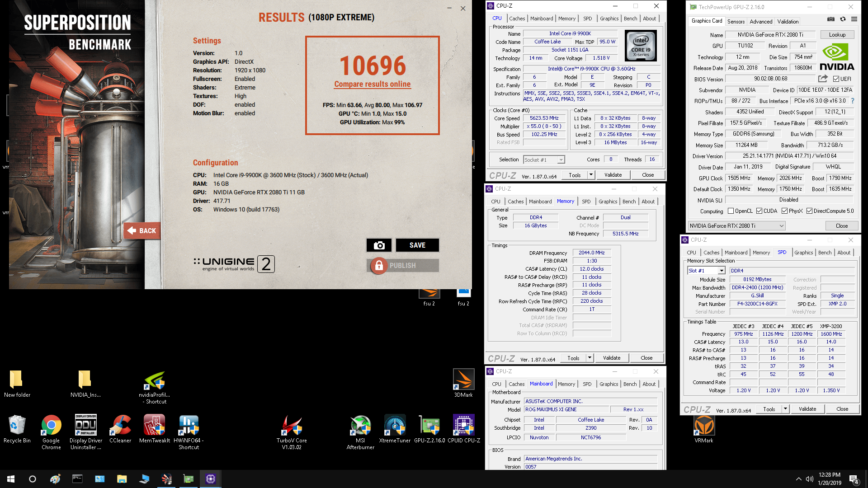Click the Bus Interface question mark icon
Viewport: 868px width, 488px height.
point(853,101)
